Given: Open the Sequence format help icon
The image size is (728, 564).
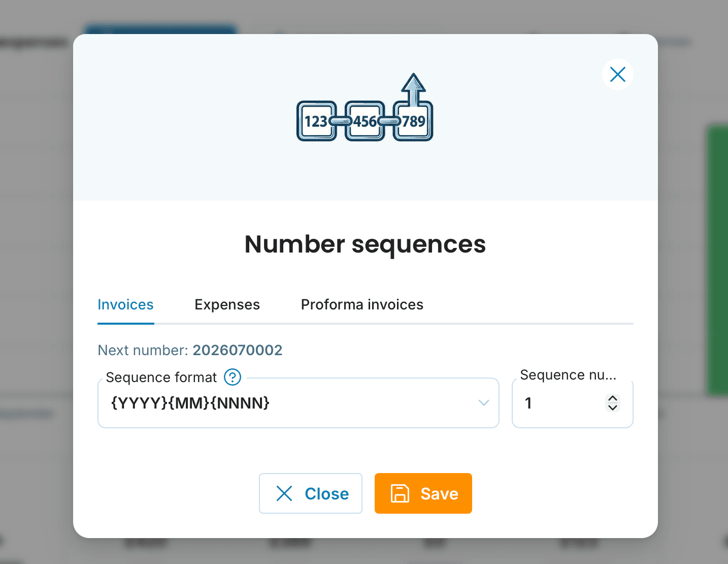Looking at the screenshot, I should click(233, 377).
